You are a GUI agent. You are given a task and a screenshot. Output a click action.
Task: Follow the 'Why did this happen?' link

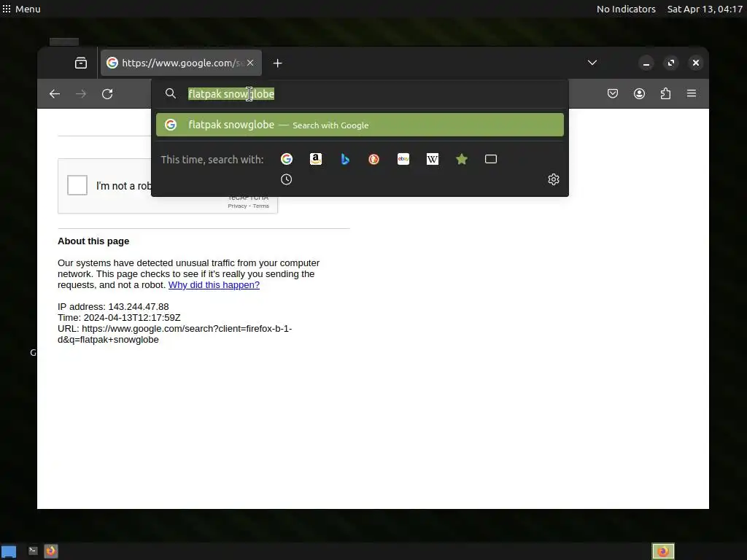pyautogui.click(x=214, y=285)
